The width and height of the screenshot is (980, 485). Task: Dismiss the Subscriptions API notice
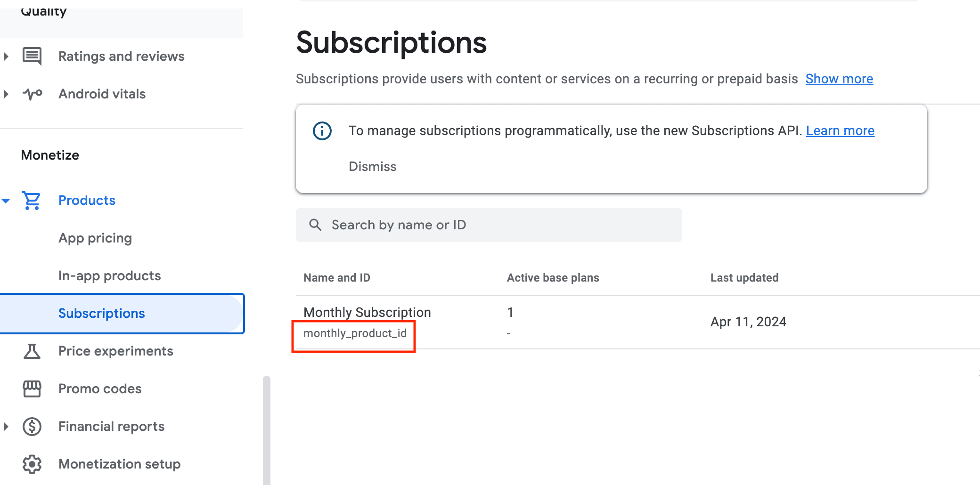(x=372, y=166)
